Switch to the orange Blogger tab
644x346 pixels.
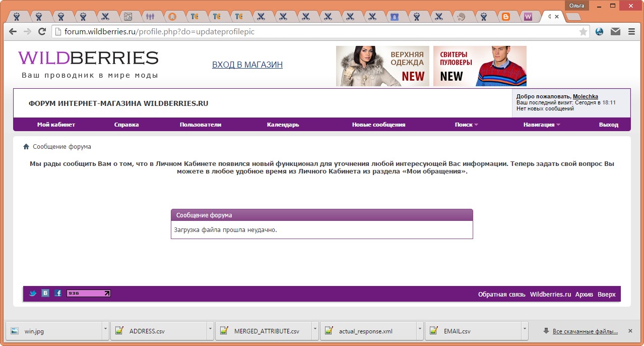(505, 17)
